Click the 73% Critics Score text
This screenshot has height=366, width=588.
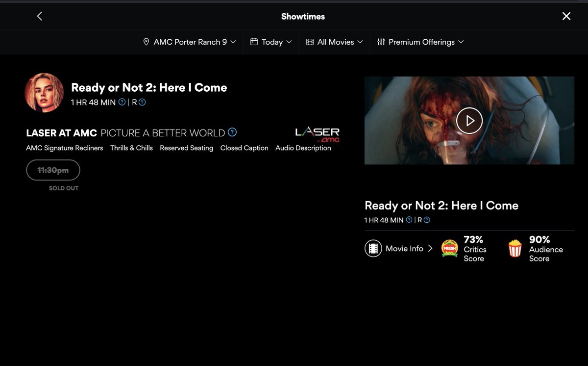(475, 249)
